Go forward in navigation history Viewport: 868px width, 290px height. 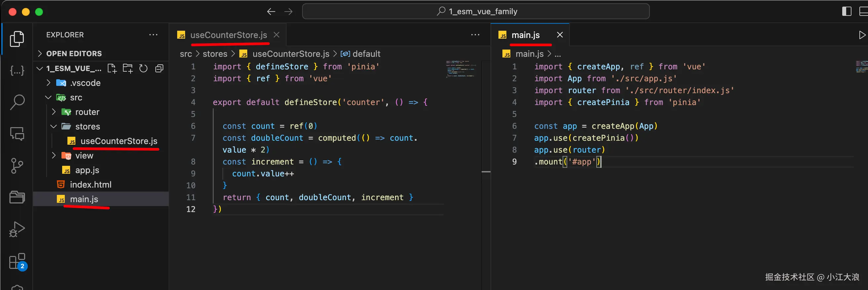(289, 12)
